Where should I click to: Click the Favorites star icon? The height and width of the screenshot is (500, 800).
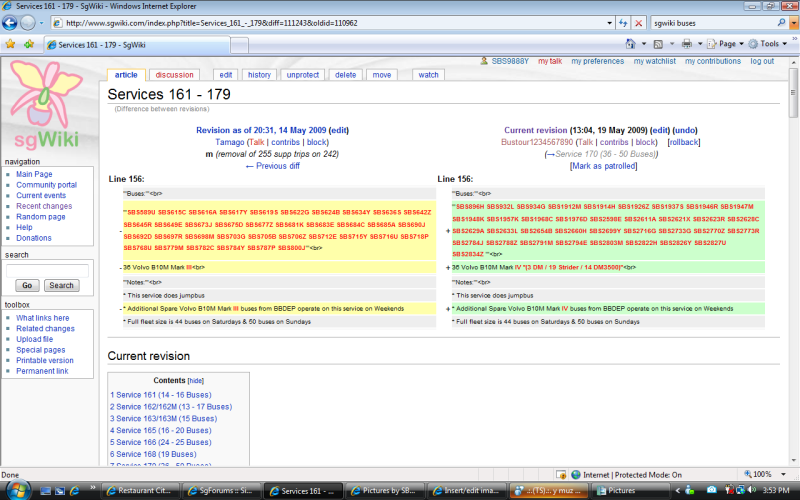tap(10, 44)
